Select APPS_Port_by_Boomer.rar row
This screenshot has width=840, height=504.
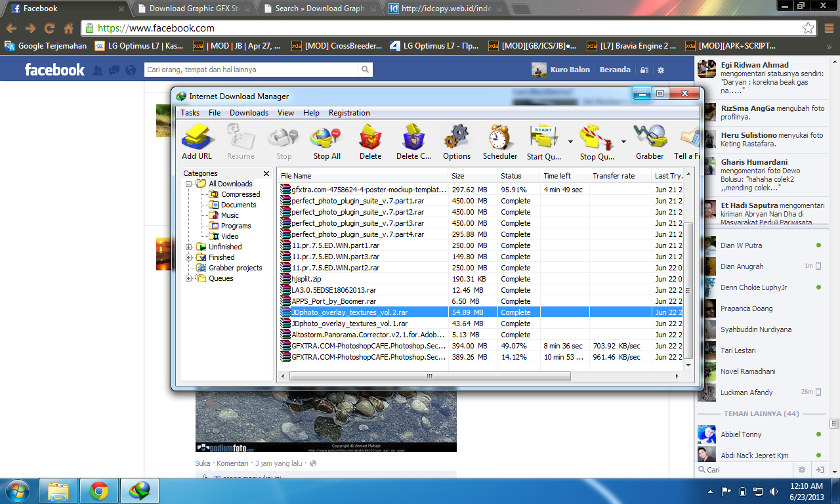481,301
